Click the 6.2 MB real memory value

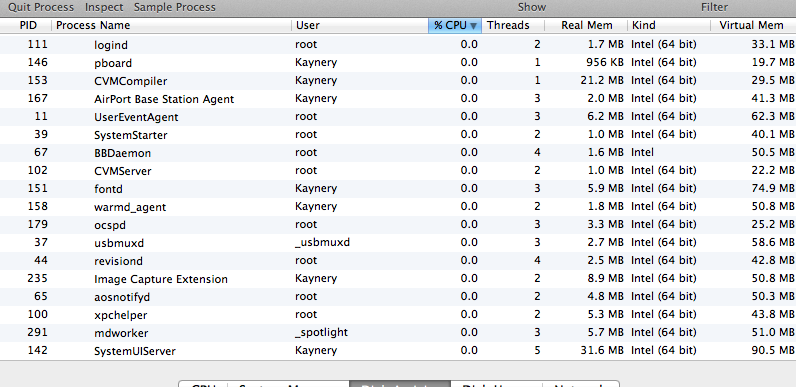coord(605,116)
